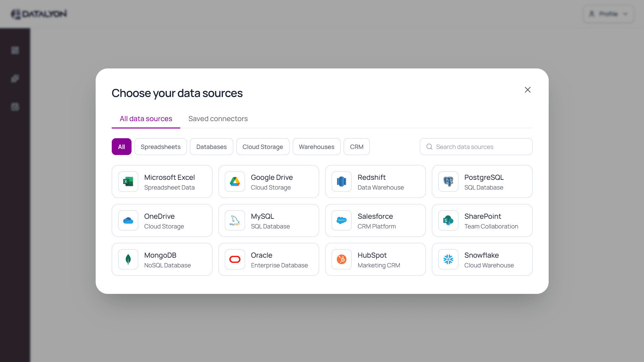This screenshot has width=644, height=362.
Task: Click the MongoDB leaf icon
Action: pos(128,259)
